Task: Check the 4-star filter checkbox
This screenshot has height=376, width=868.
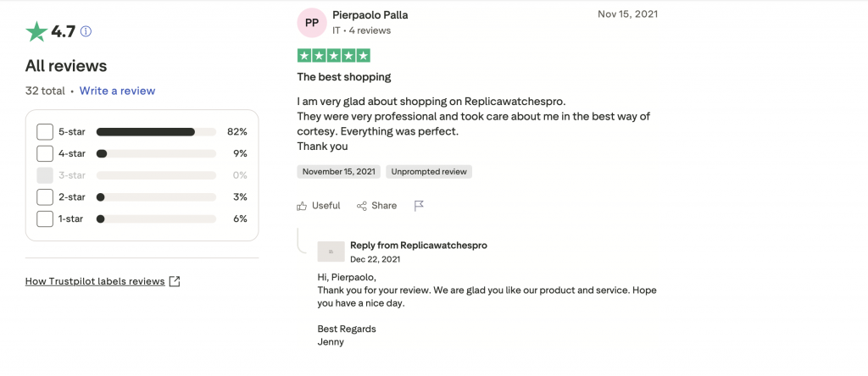Action: (x=45, y=153)
